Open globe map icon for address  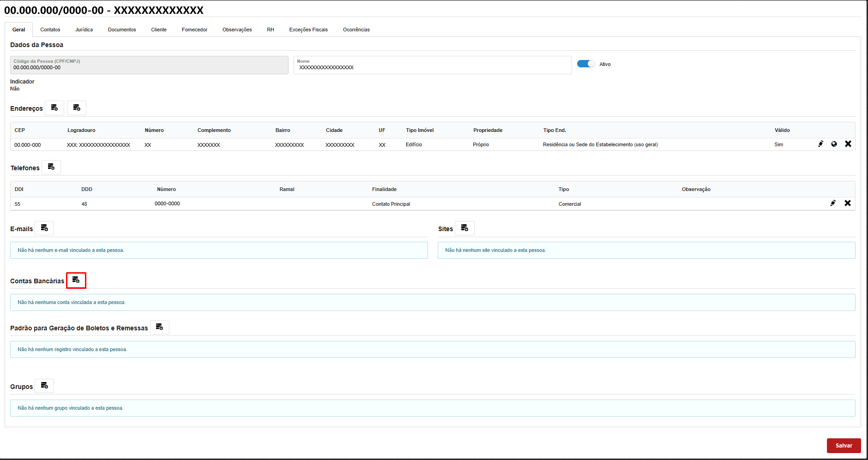834,144
